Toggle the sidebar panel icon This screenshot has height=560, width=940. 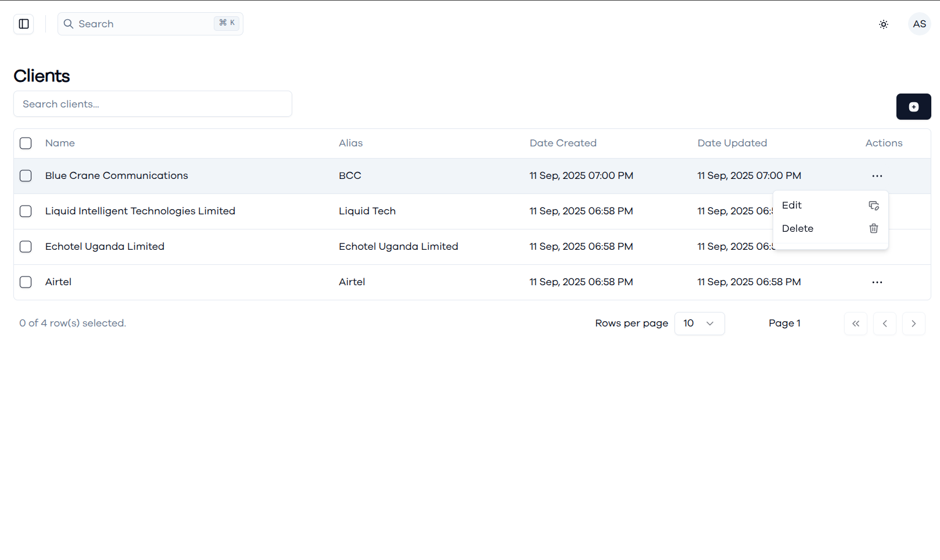pos(24,24)
